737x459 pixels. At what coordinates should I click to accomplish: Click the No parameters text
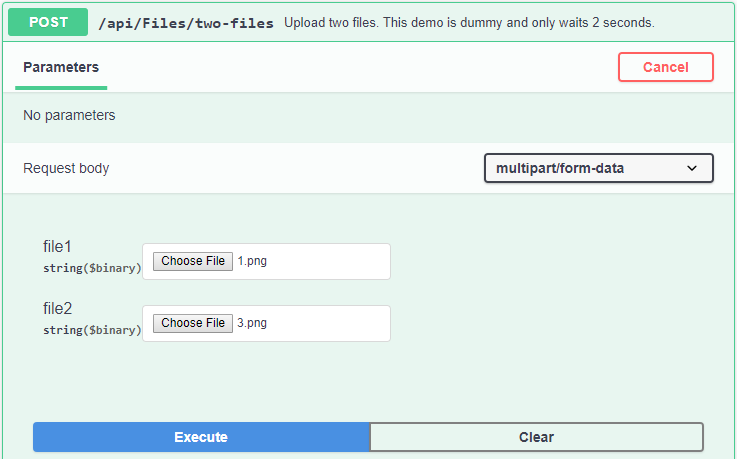point(69,115)
